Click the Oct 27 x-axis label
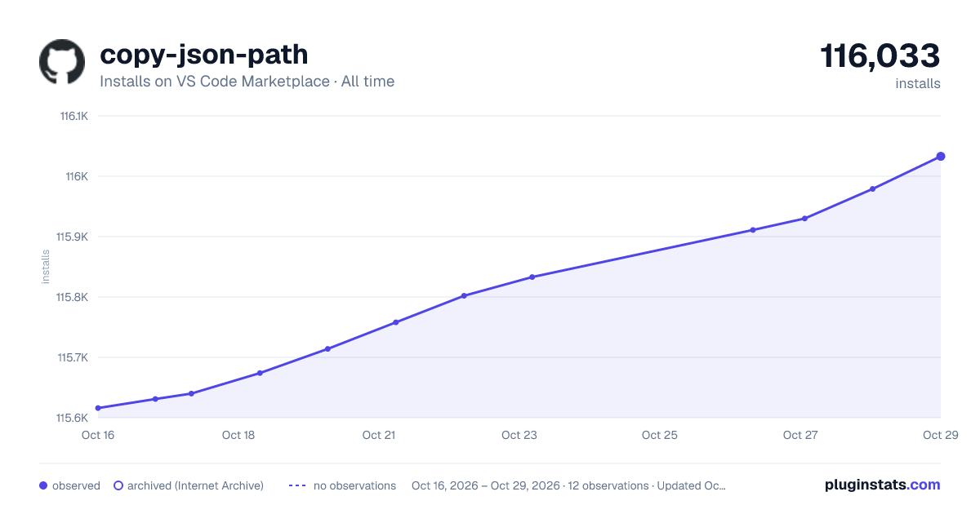This screenshot has height=514, width=980. coord(800,435)
